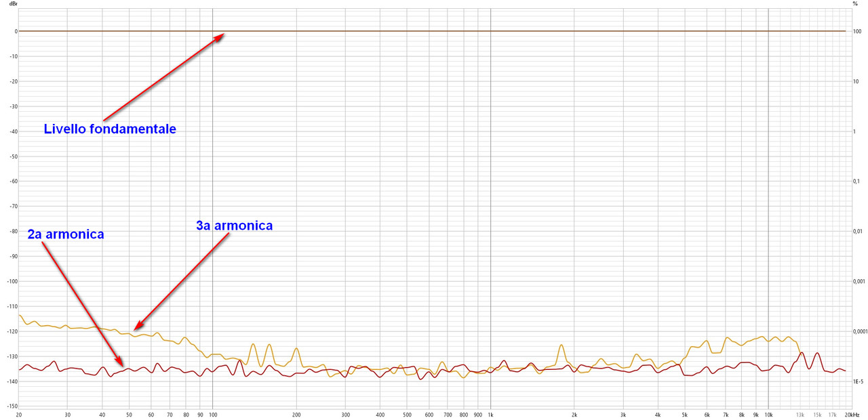Click the dBr unit label above the left axis
868x420 pixels.
(x=13, y=4)
